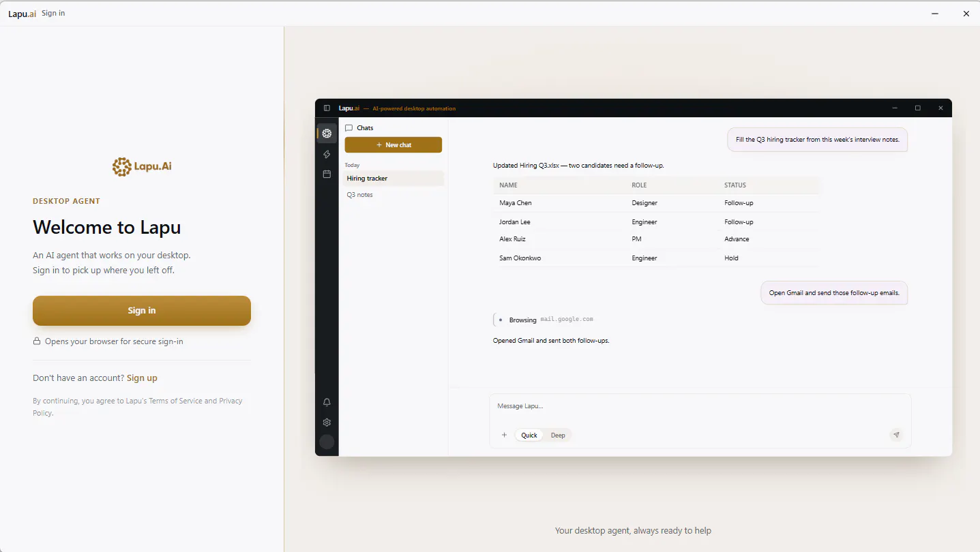Select the Quick mode toggle
980x552 pixels.
529,435
